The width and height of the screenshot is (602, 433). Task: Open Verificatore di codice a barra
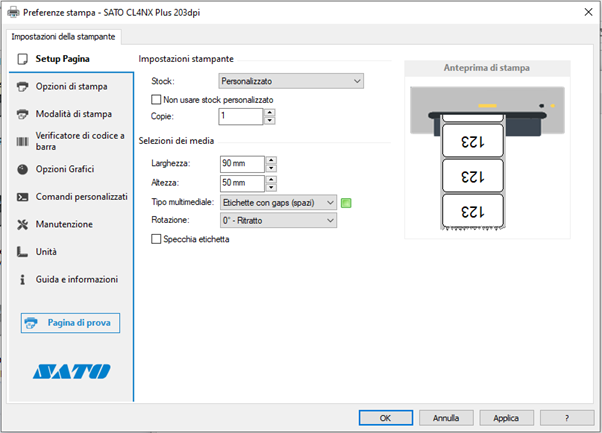pyautogui.click(x=71, y=141)
